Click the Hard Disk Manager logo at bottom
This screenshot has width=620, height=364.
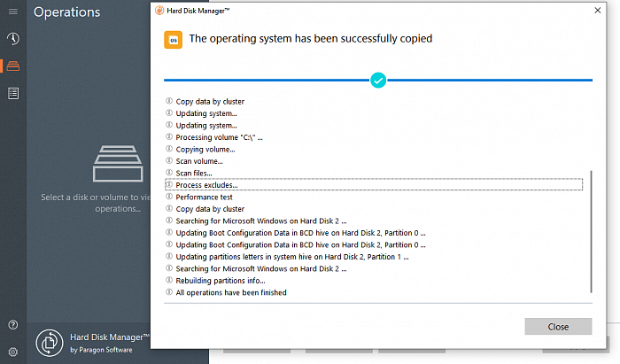click(50, 344)
